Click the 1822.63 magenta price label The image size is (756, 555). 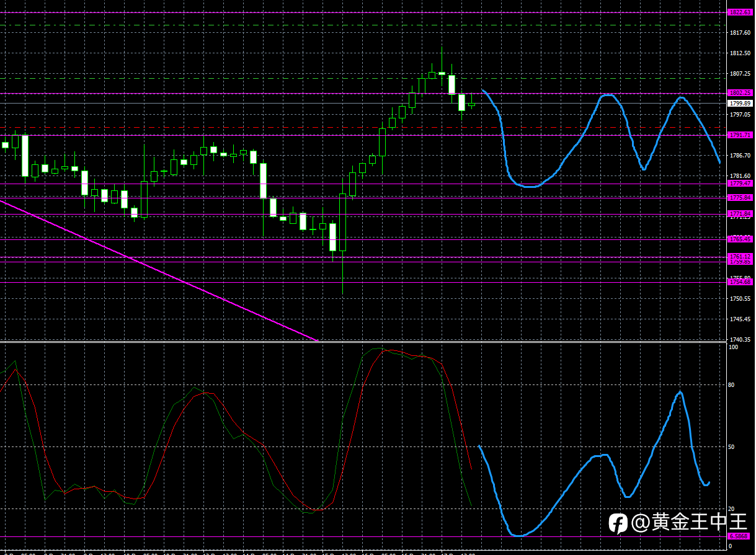point(740,12)
